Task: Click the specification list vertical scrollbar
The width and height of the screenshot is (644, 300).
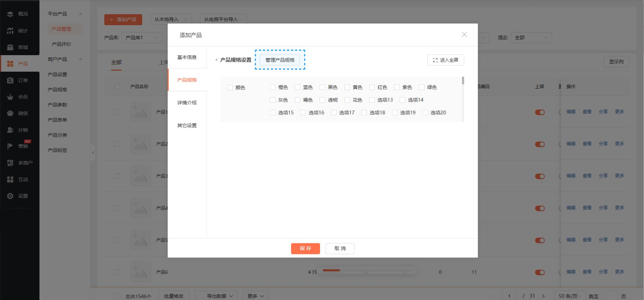Action: tap(463, 80)
